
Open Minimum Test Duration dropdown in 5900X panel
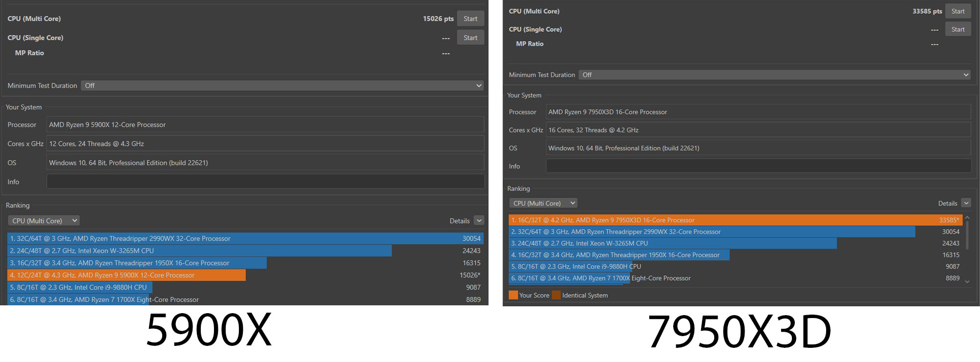point(282,85)
